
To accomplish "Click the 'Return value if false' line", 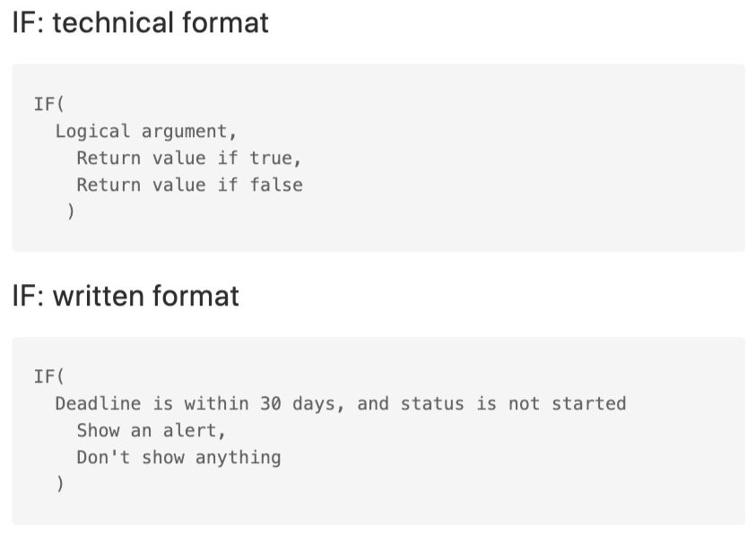I will point(189,185).
